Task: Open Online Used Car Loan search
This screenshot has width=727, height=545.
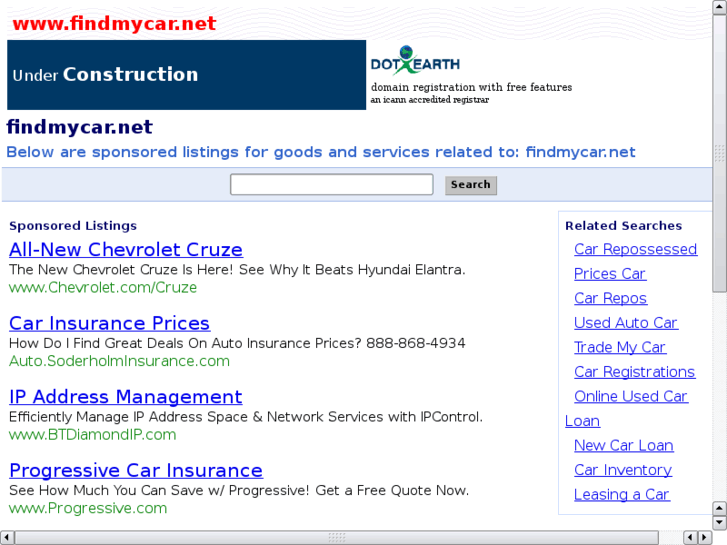Action: [x=631, y=397]
